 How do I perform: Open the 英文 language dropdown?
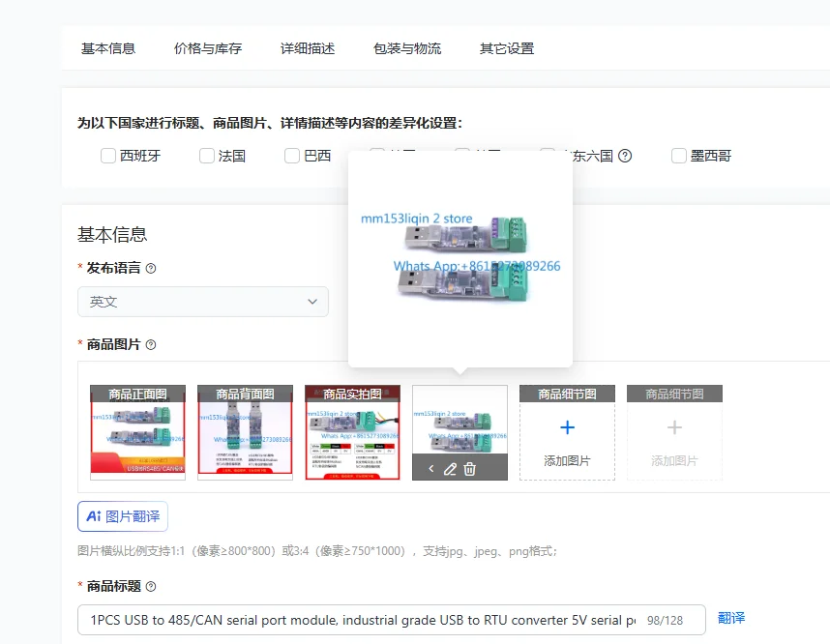click(203, 302)
